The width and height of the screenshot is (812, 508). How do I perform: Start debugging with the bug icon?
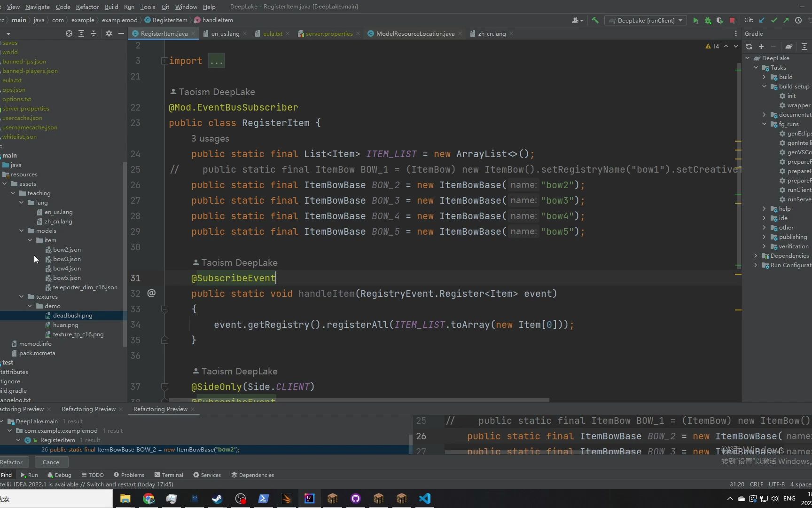tap(708, 20)
